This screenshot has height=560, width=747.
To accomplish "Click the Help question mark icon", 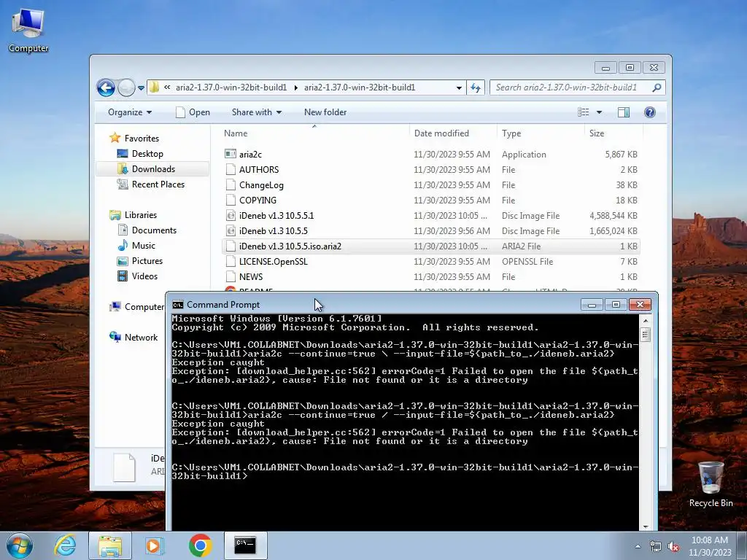I will point(650,112).
